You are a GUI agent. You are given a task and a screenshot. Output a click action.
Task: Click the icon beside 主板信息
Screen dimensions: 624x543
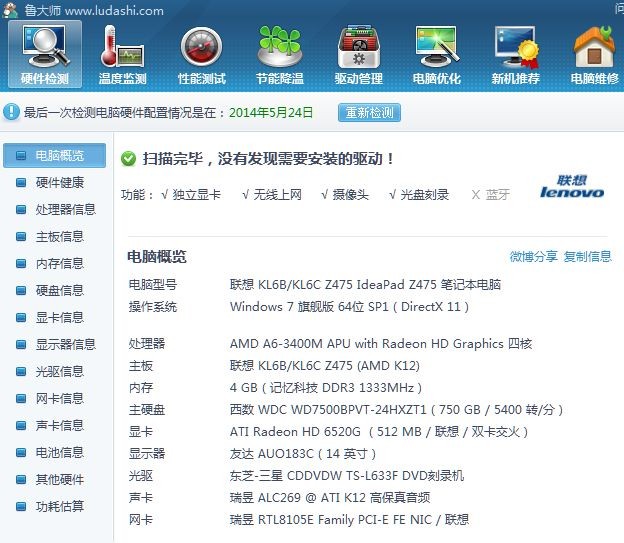(21, 236)
